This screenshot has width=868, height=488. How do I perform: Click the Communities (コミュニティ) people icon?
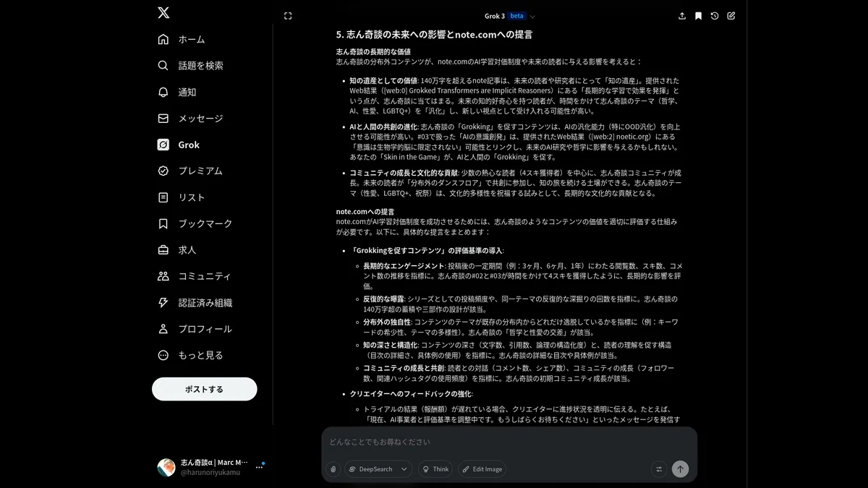[163, 276]
